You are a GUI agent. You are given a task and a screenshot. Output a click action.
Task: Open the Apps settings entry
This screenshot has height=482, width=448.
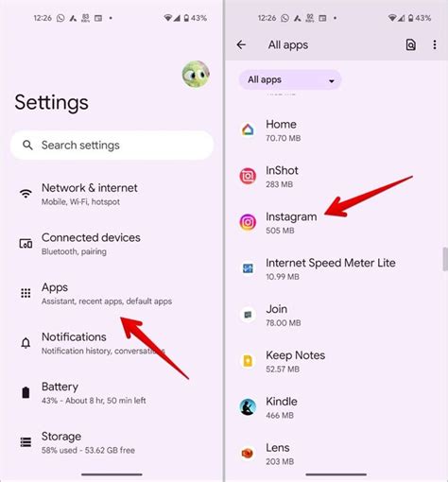point(112,293)
